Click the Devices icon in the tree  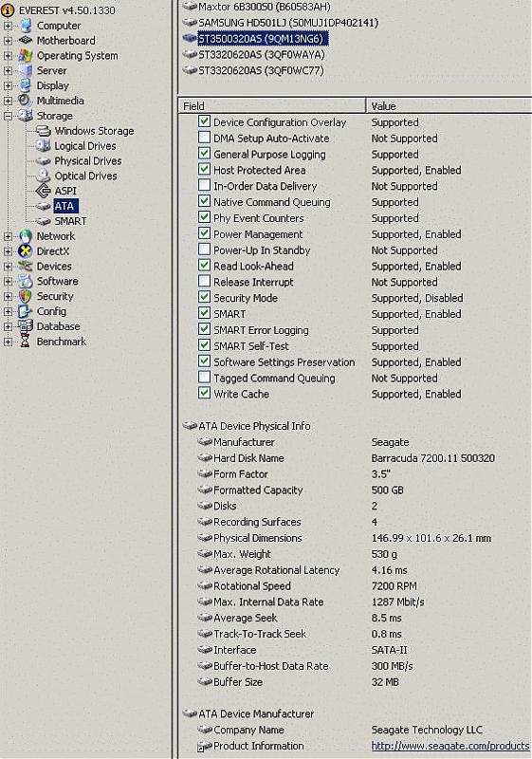26,267
